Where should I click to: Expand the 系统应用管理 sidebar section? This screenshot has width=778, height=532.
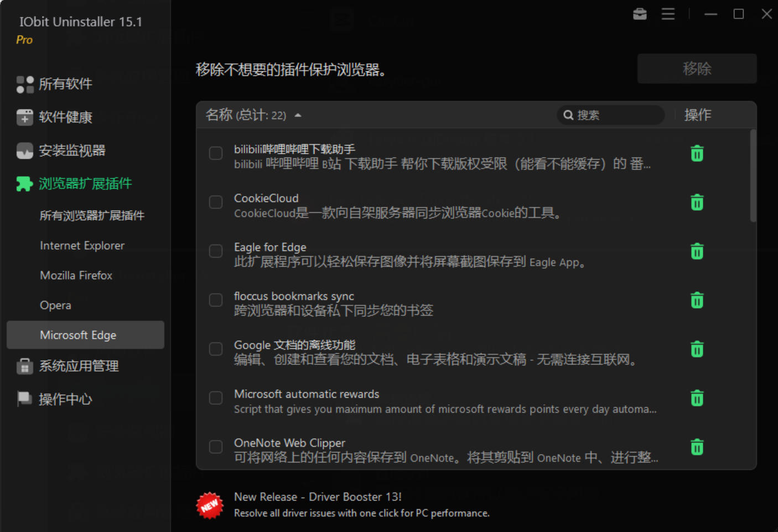tap(79, 366)
